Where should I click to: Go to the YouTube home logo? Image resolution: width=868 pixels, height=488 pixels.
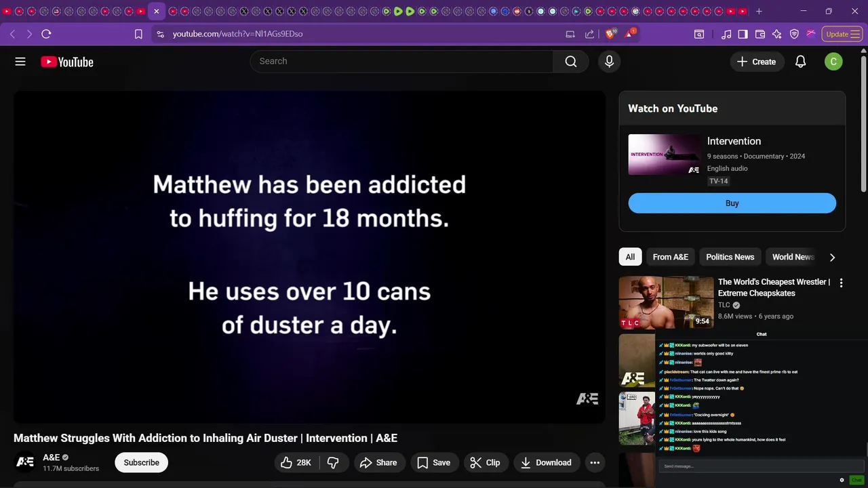(66, 62)
